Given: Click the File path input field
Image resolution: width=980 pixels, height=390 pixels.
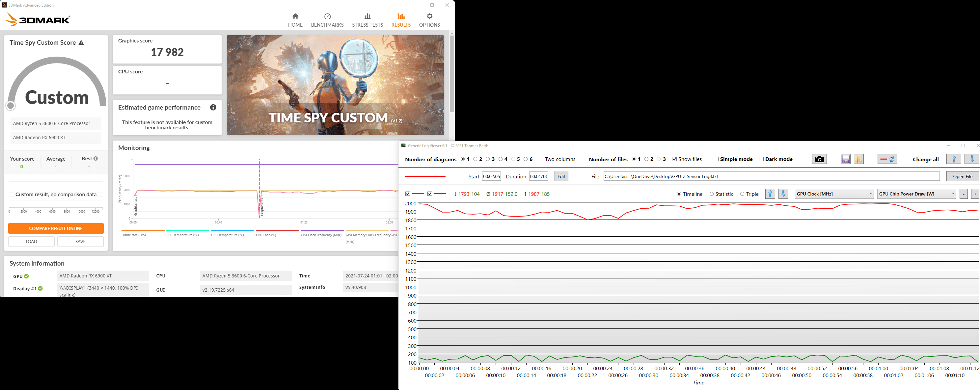Looking at the screenshot, I should [x=771, y=176].
